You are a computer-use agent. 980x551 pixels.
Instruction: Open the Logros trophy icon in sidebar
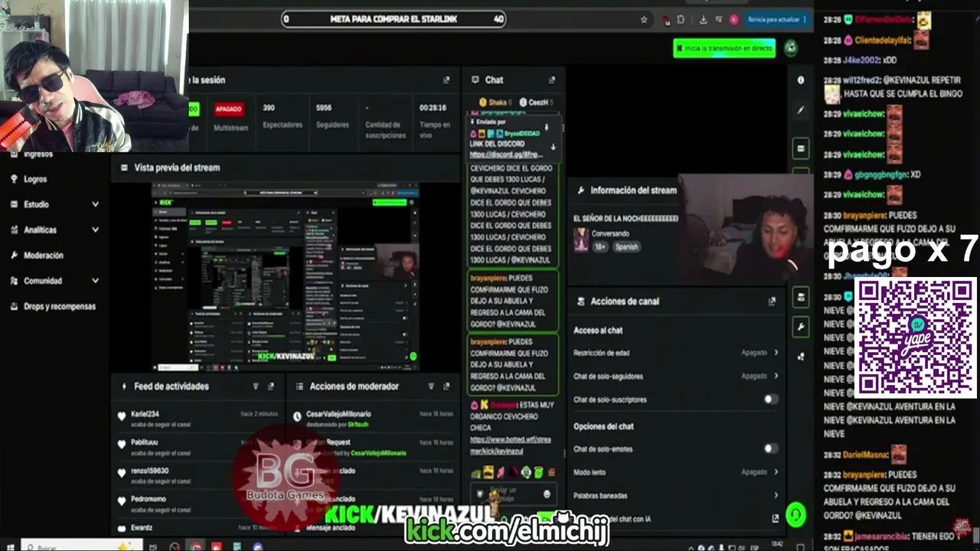click(x=14, y=179)
